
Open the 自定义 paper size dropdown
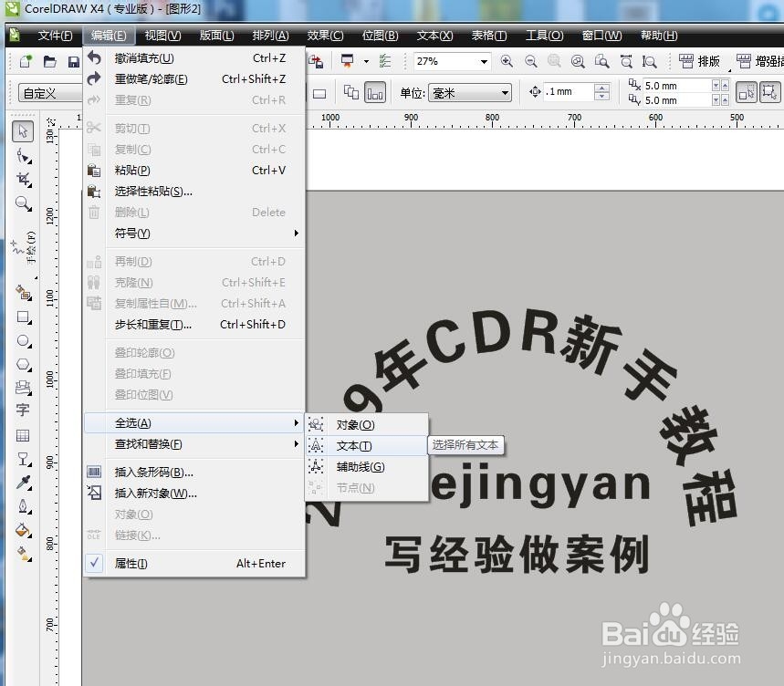tap(50, 93)
